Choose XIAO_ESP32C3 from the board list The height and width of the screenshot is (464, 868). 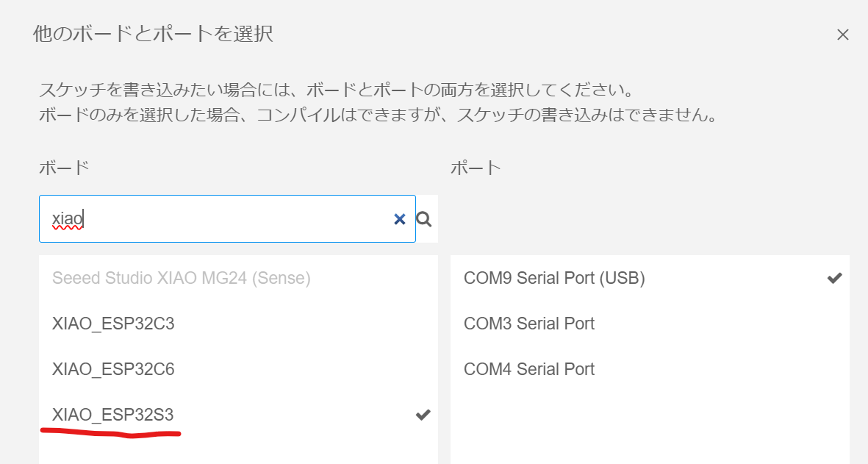pyautogui.click(x=238, y=324)
